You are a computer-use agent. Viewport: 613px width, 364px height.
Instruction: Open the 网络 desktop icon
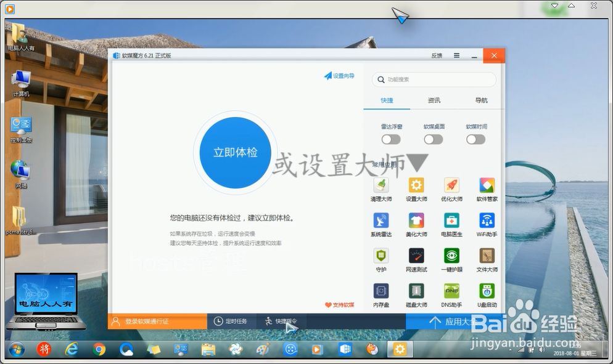(21, 174)
